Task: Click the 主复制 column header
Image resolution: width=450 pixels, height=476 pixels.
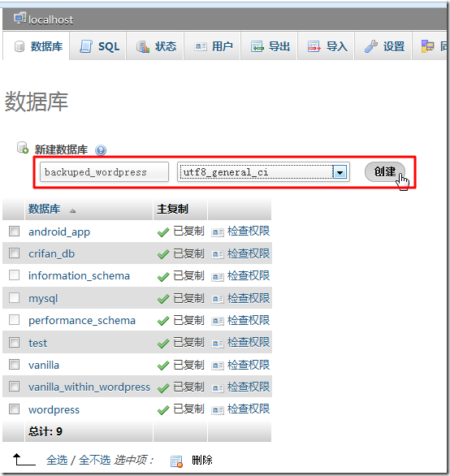Action: click(x=172, y=209)
